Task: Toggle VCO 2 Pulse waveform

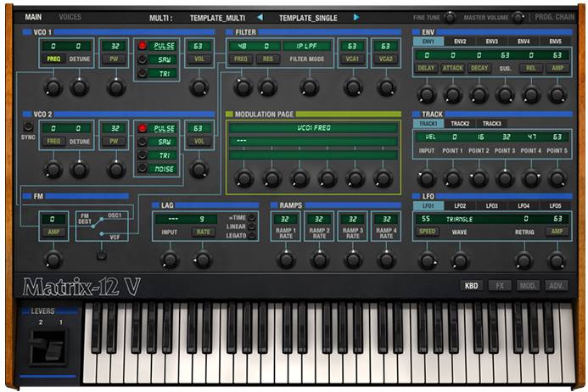Action: coord(143,128)
